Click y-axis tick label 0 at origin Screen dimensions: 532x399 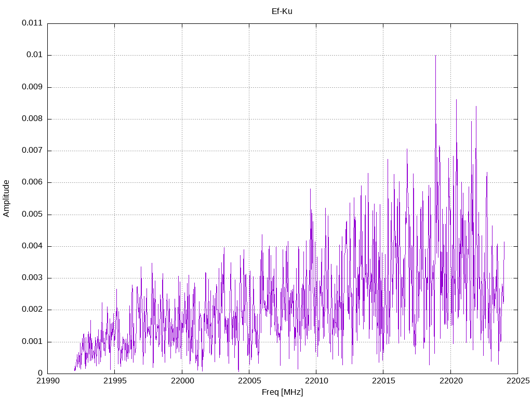point(41,373)
